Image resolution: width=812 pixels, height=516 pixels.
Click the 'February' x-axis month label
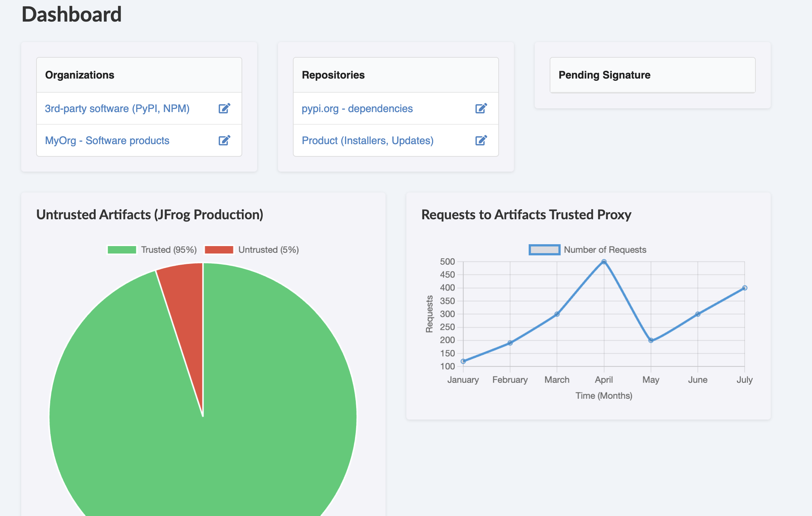(510, 380)
